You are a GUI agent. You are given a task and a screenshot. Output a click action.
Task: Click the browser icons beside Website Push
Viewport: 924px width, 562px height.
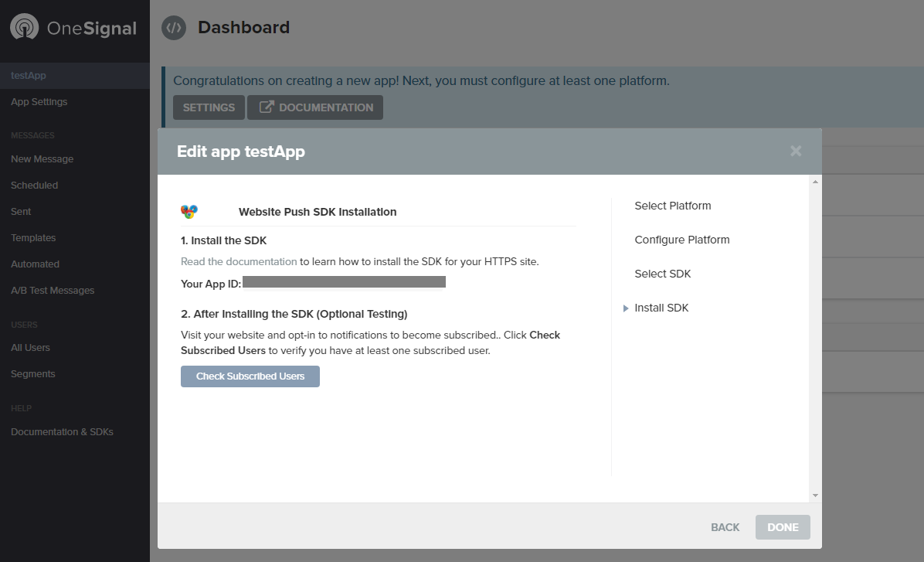[x=189, y=212]
